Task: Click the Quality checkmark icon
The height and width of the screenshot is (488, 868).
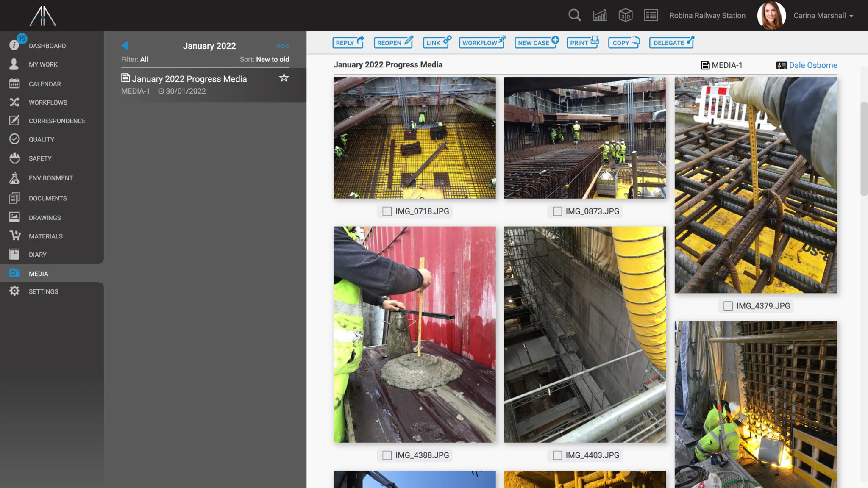Action: 14,139
